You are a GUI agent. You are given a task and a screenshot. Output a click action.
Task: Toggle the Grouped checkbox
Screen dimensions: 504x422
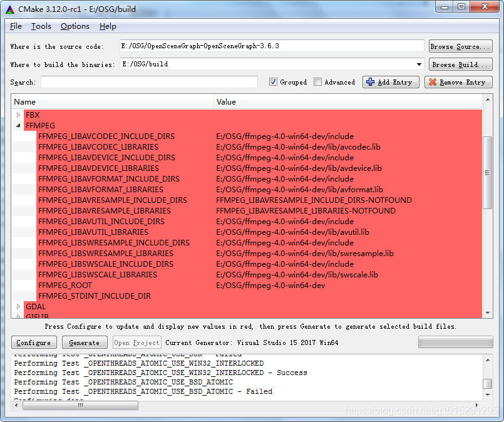(273, 82)
